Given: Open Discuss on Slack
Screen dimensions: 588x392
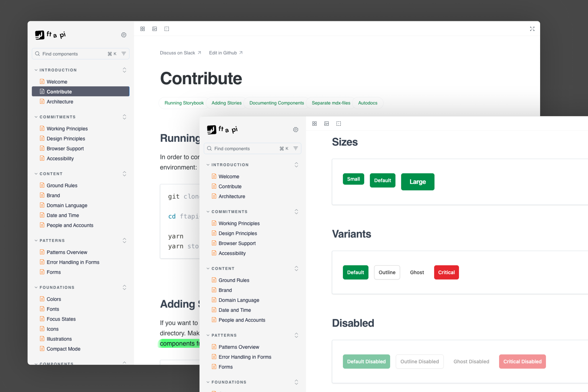Looking at the screenshot, I should coord(178,53).
